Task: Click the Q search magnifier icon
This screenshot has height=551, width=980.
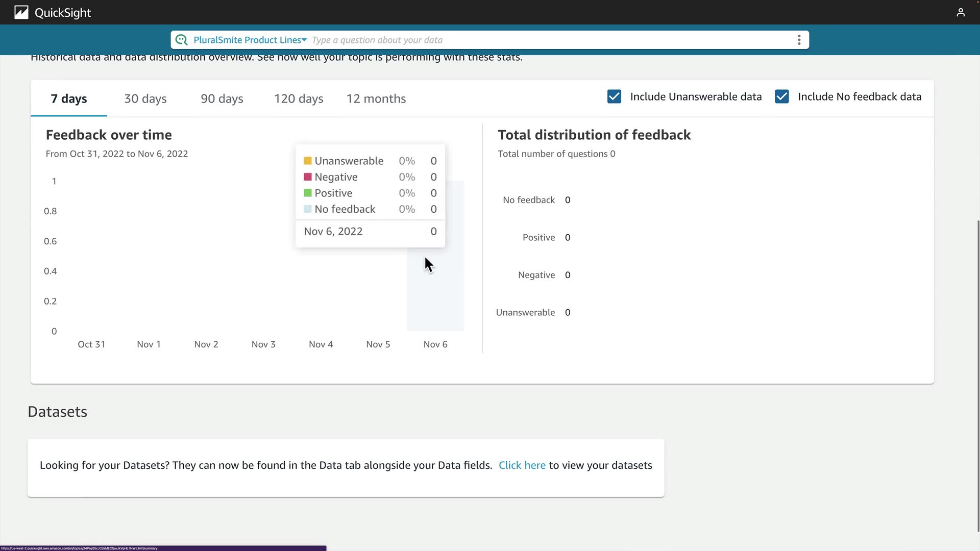Action: [x=181, y=40]
